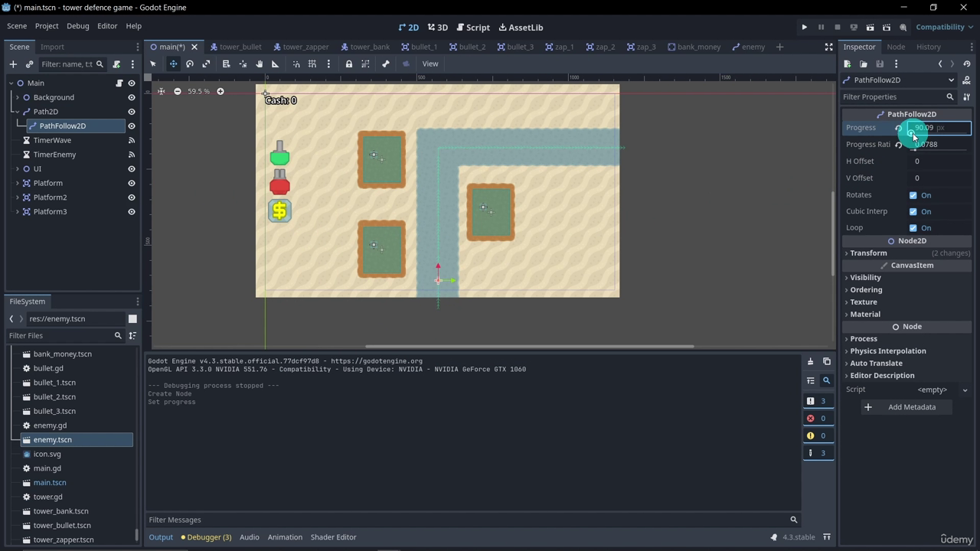Activate the Ruler mode tool
The width and height of the screenshot is (980, 551).
click(276, 64)
